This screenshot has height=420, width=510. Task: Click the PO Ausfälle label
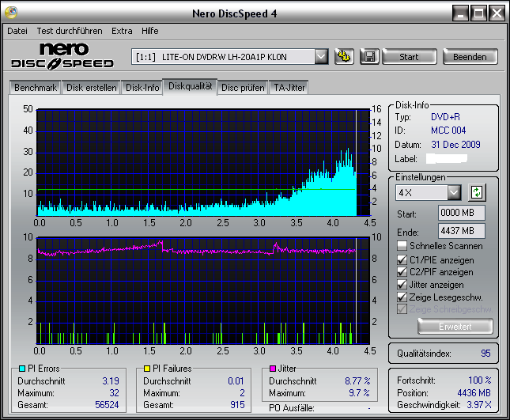click(292, 408)
